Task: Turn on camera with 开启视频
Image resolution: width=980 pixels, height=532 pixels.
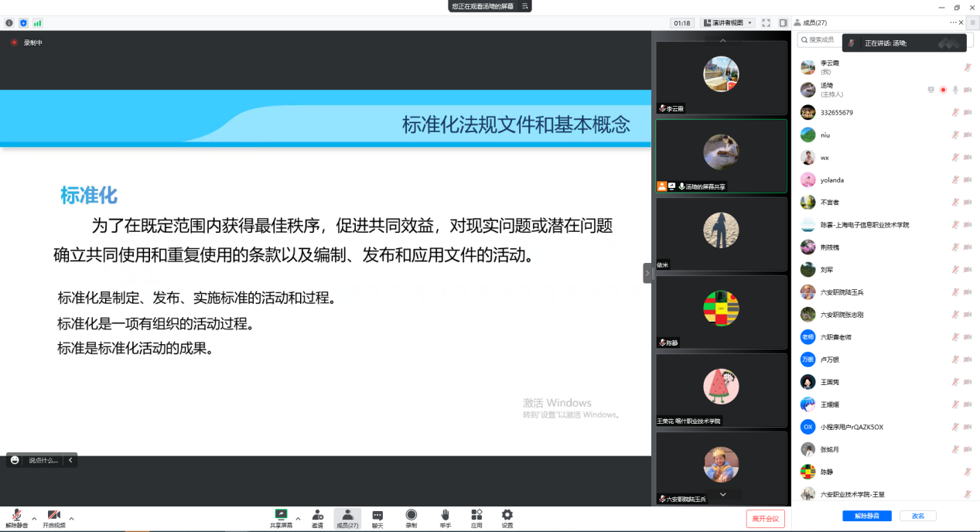Action: click(53, 517)
